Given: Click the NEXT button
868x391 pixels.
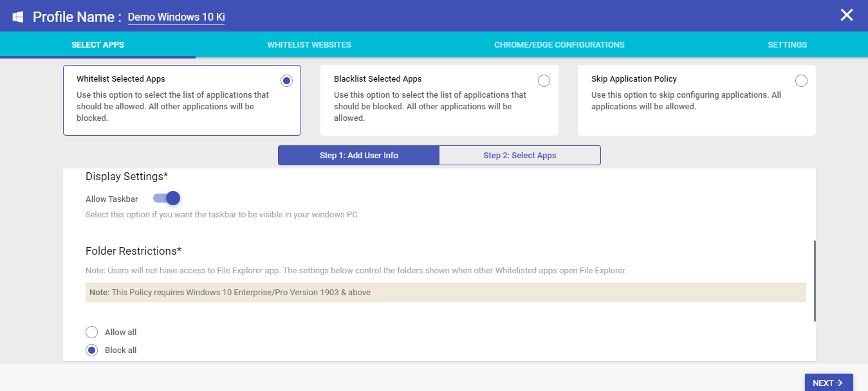Looking at the screenshot, I should (x=829, y=383).
